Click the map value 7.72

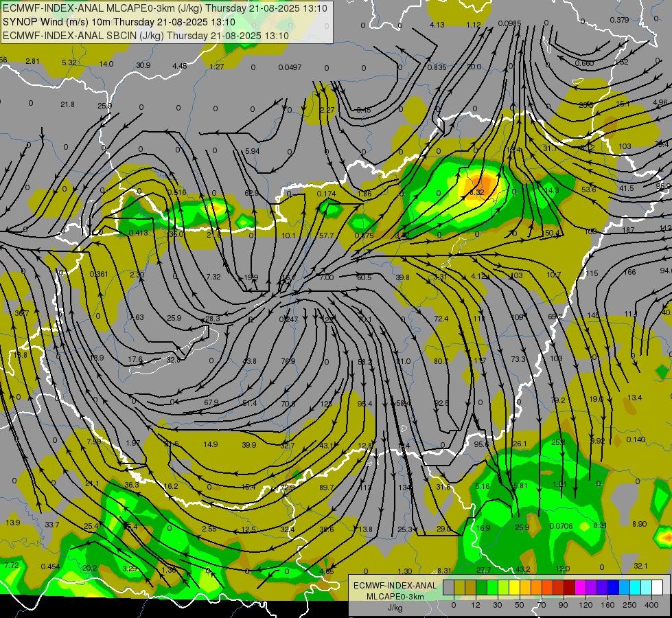point(12,565)
